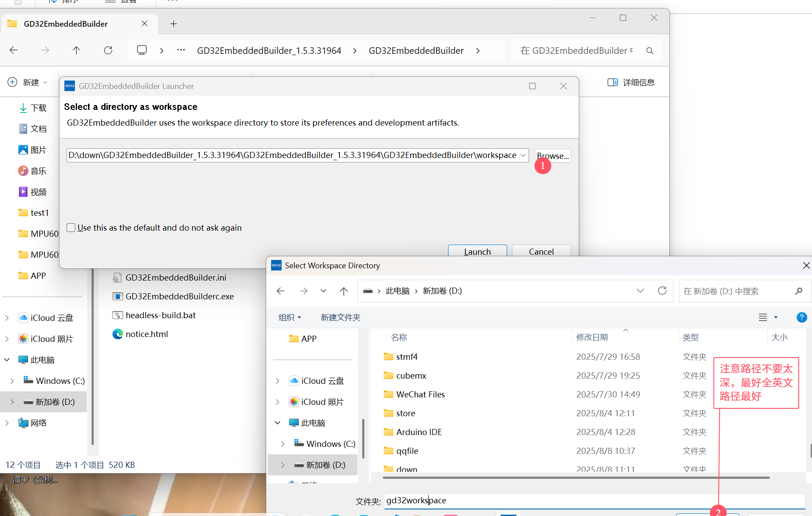Expand iCloud 云盘 in Explorer sidebar
812x516 pixels.
pyautogui.click(x=7, y=318)
